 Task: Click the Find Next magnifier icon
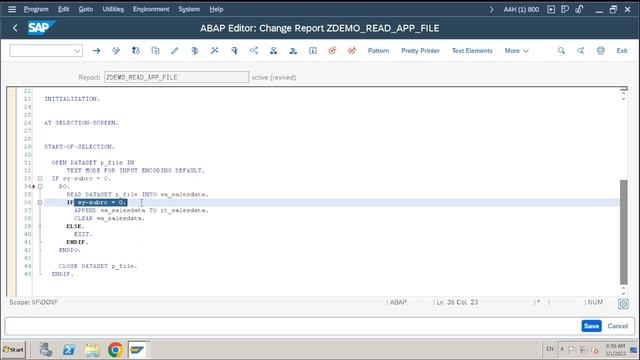pyautogui.click(x=580, y=51)
